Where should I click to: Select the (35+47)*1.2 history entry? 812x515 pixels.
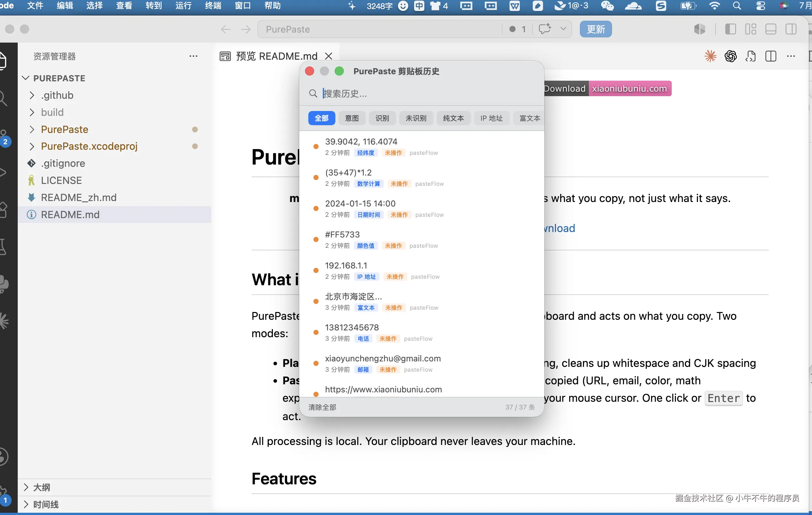[421, 177]
